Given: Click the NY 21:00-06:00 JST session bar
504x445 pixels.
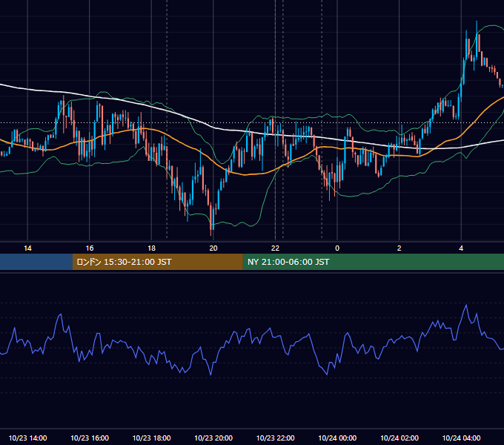Looking at the screenshot, I should pos(373,262).
